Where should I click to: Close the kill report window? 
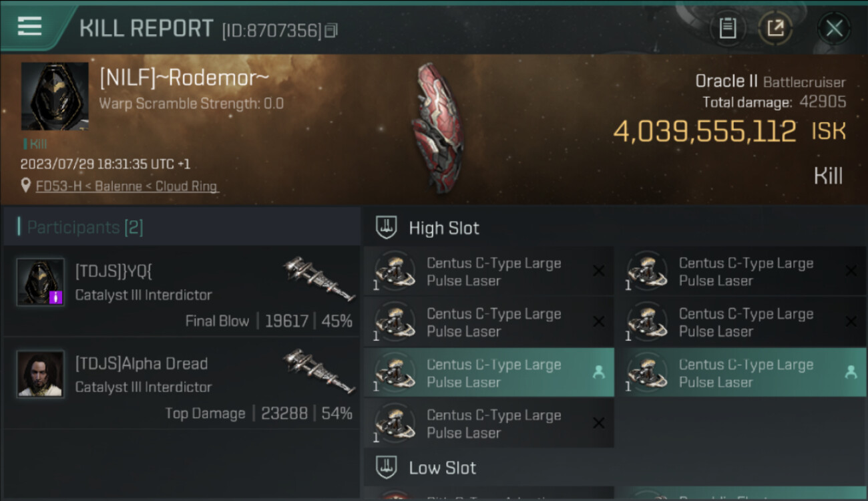click(x=834, y=28)
